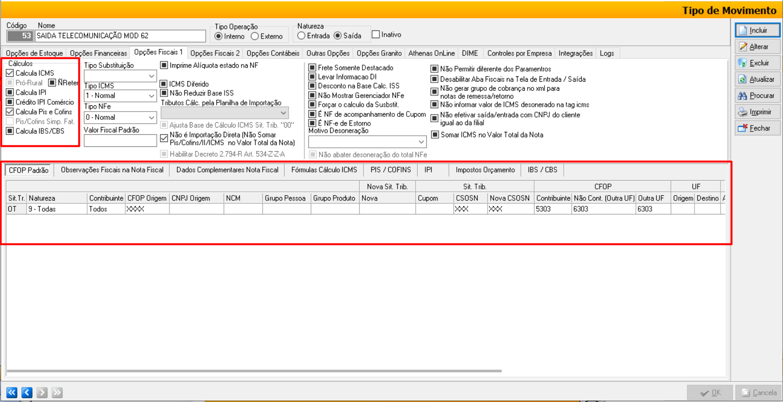Go to previous record navigation arrow
The height and width of the screenshot is (402, 783).
(x=27, y=393)
